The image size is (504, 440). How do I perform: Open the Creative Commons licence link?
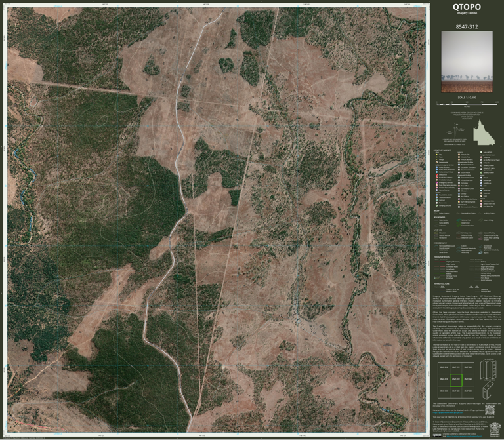pyautogui.click(x=466, y=437)
